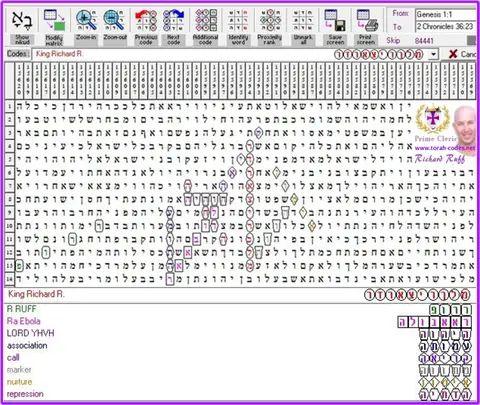The height and width of the screenshot is (405, 480).
Task: Select the call legend term
Action: point(13,358)
